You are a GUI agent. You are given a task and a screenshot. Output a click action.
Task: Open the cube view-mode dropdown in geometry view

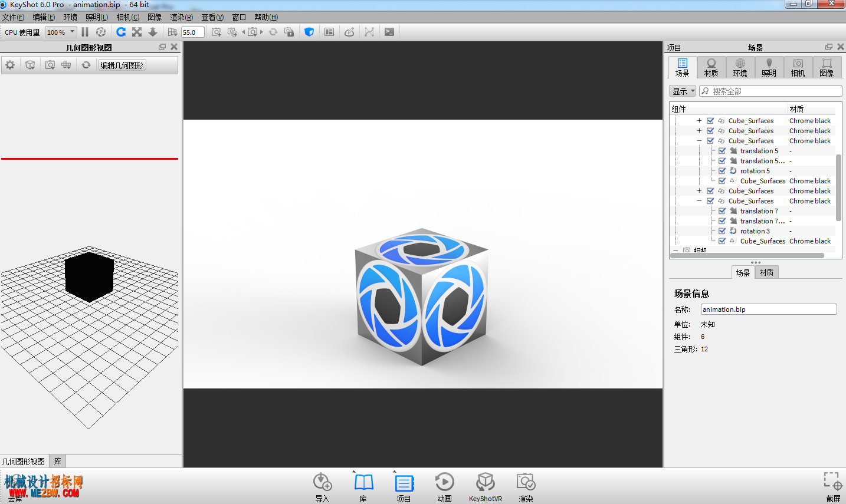coord(30,65)
